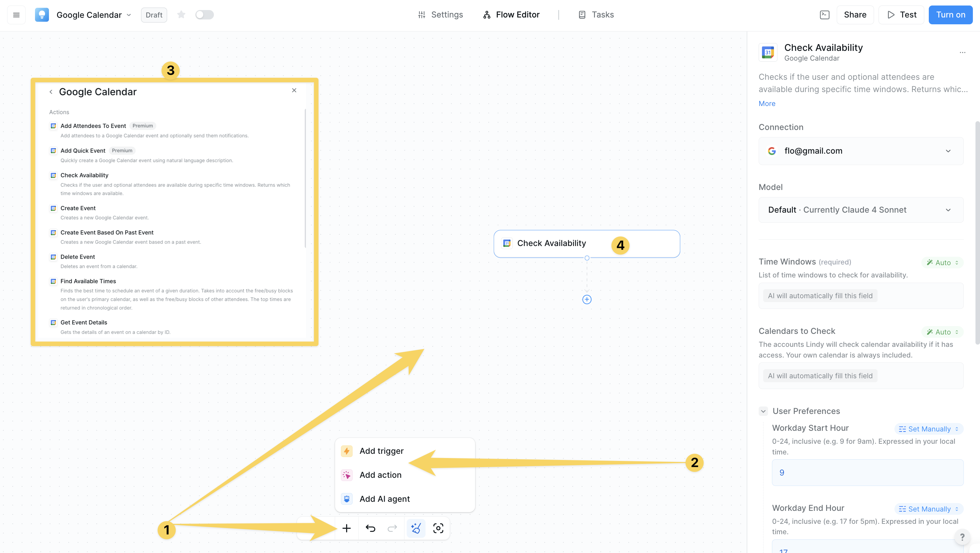Select Add action from popup menu
Viewport: 980px width, 553px height.
click(380, 475)
